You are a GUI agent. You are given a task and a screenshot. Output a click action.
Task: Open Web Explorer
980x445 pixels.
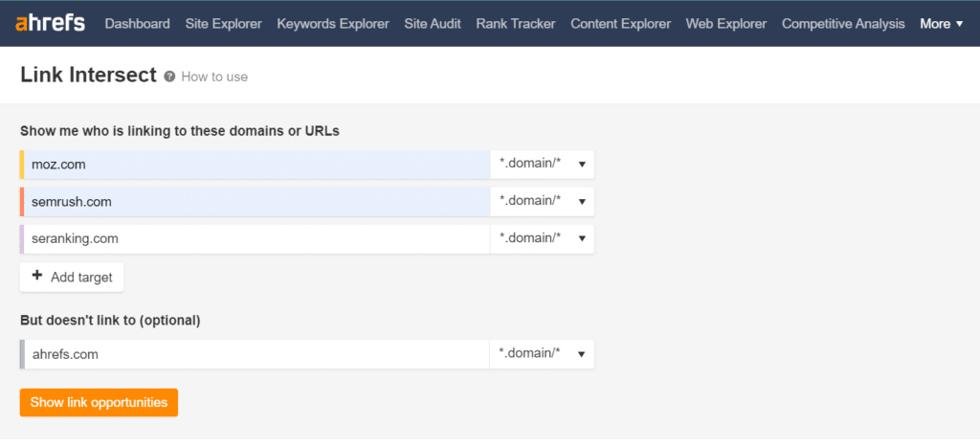point(726,24)
